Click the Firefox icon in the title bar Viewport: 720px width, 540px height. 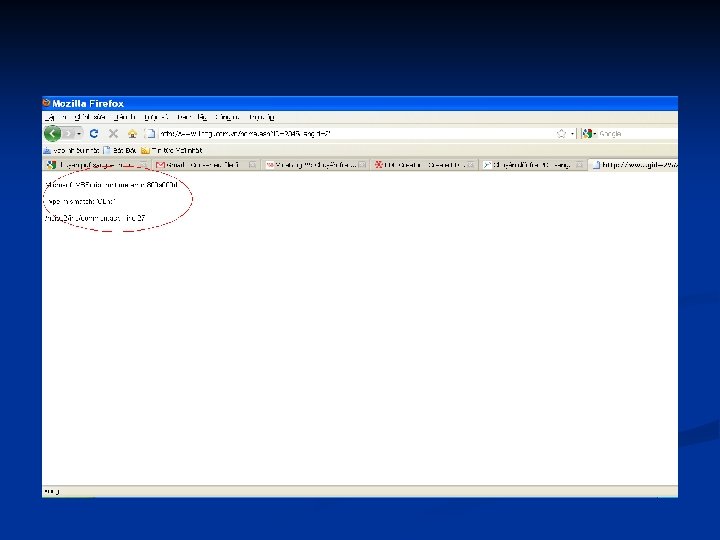[x=46, y=103]
